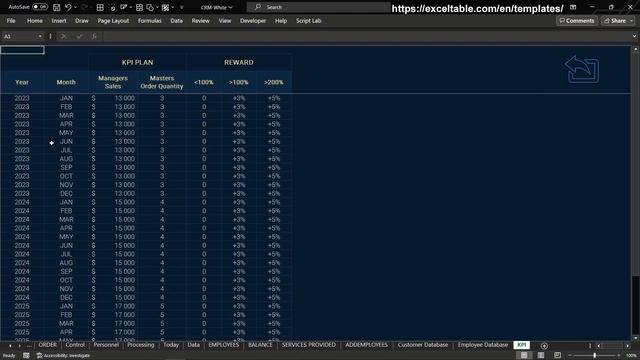This screenshot has width=640, height=360.
Task: Switch to the Data ribbon tab
Action: 176,21
